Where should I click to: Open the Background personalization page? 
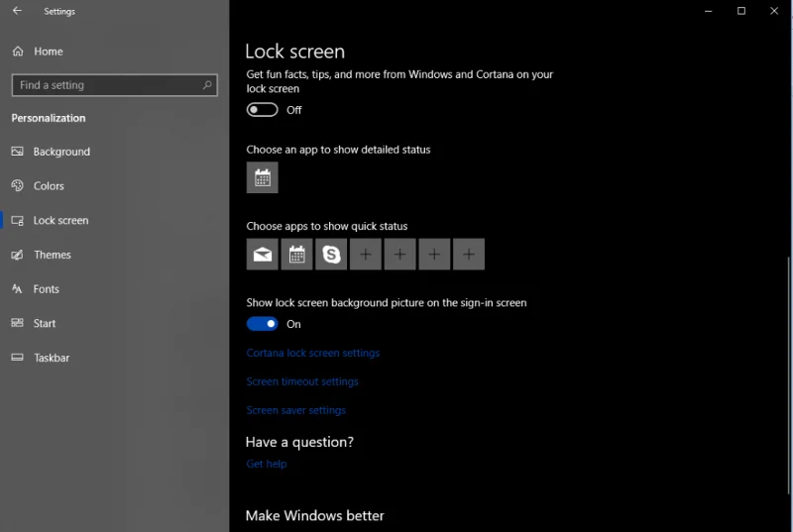[x=61, y=152]
